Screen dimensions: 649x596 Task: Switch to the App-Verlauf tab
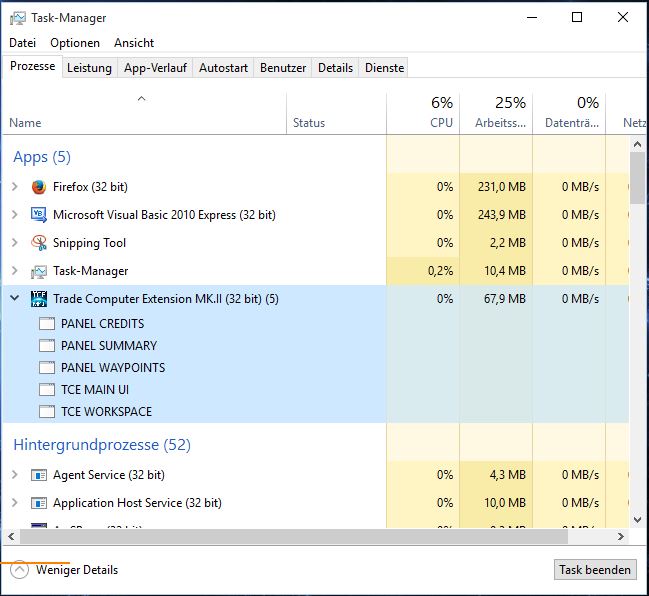click(155, 68)
